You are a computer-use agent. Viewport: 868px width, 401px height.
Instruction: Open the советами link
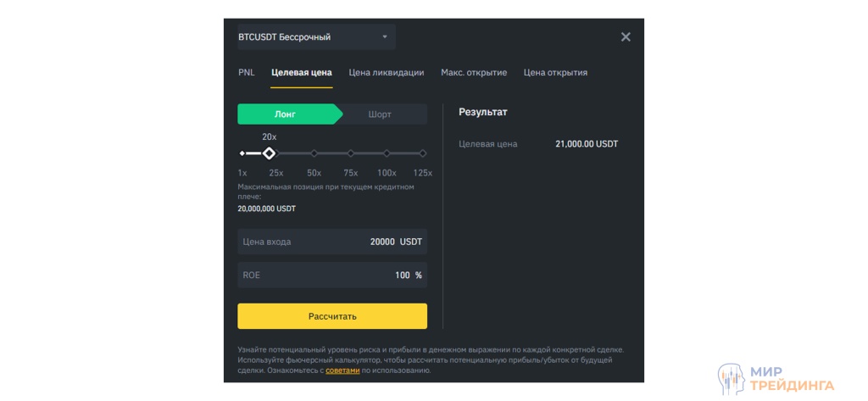[x=342, y=370]
